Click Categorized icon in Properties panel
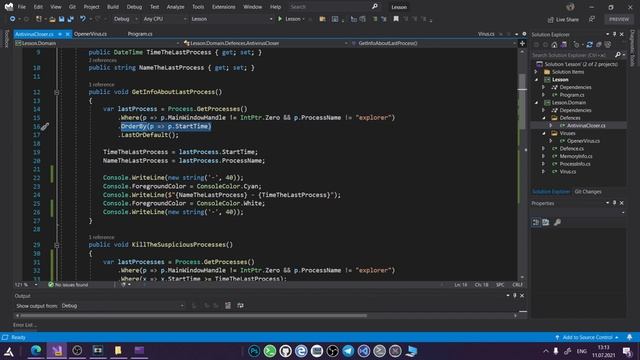640x360 pixels. 536,222
